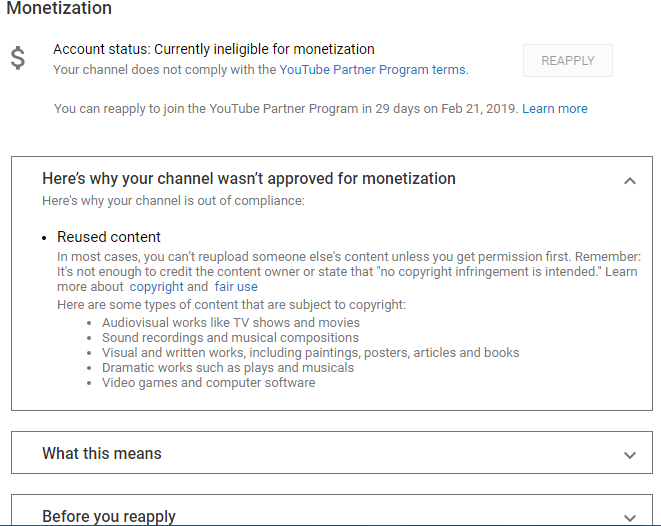Expand the "What this means" chevron arrow
The height and width of the screenshot is (526, 661).
[629, 455]
